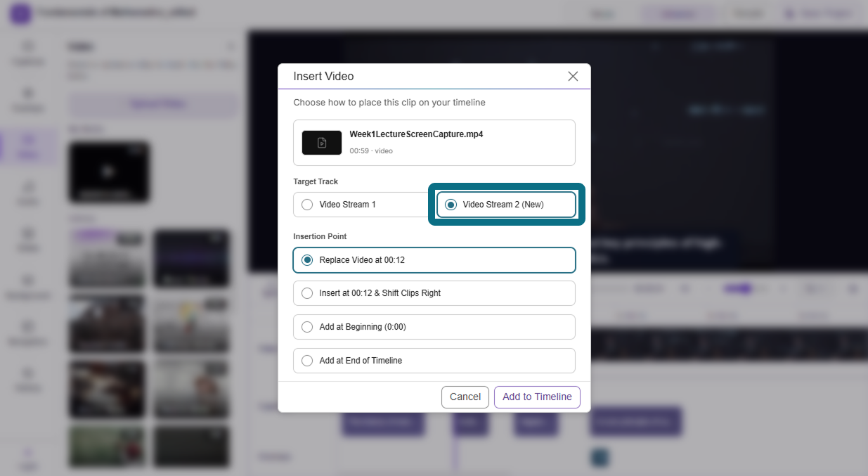
Task: Click the video file icon beside Week1LectureScreenCapture.mp4
Action: [x=322, y=143]
